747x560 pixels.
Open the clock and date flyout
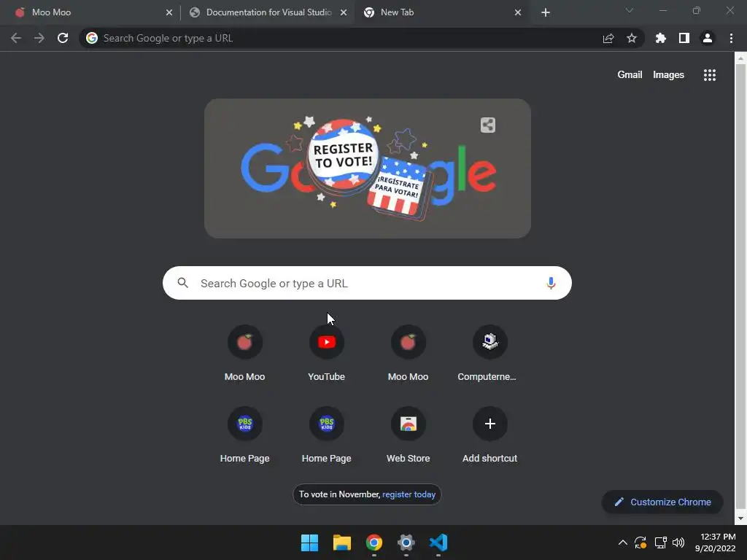[x=716, y=542]
